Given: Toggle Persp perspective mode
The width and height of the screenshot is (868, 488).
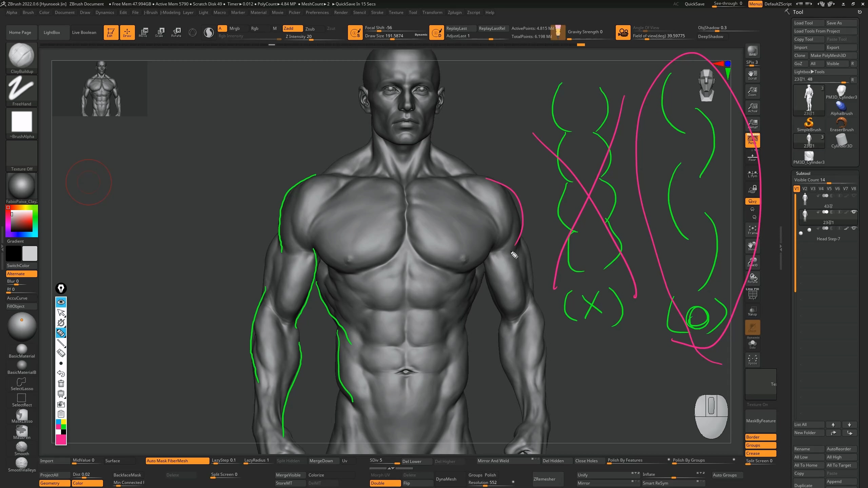Looking at the screenshot, I should 752,140.
